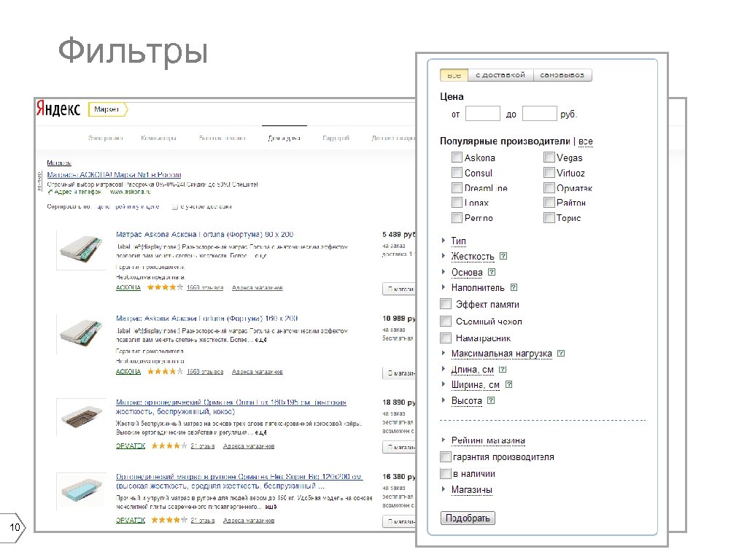This screenshot has height=560, width=747.
Task: Expand the Максимальная нагрузка filter
Action: (502, 354)
